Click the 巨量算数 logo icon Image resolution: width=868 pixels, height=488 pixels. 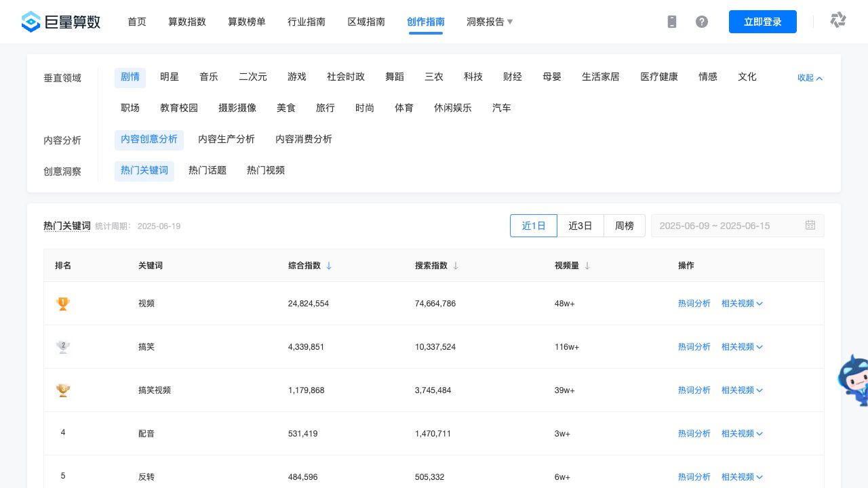(x=31, y=22)
